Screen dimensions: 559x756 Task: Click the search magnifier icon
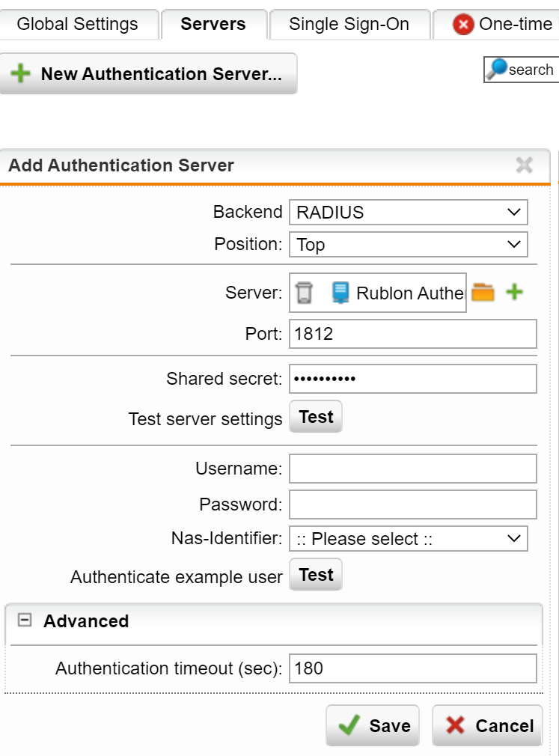coord(497,70)
